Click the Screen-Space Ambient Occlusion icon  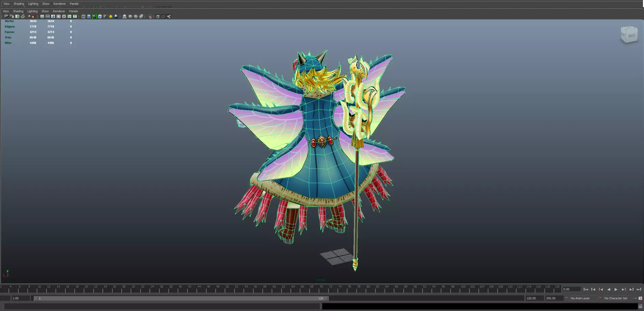125,16
